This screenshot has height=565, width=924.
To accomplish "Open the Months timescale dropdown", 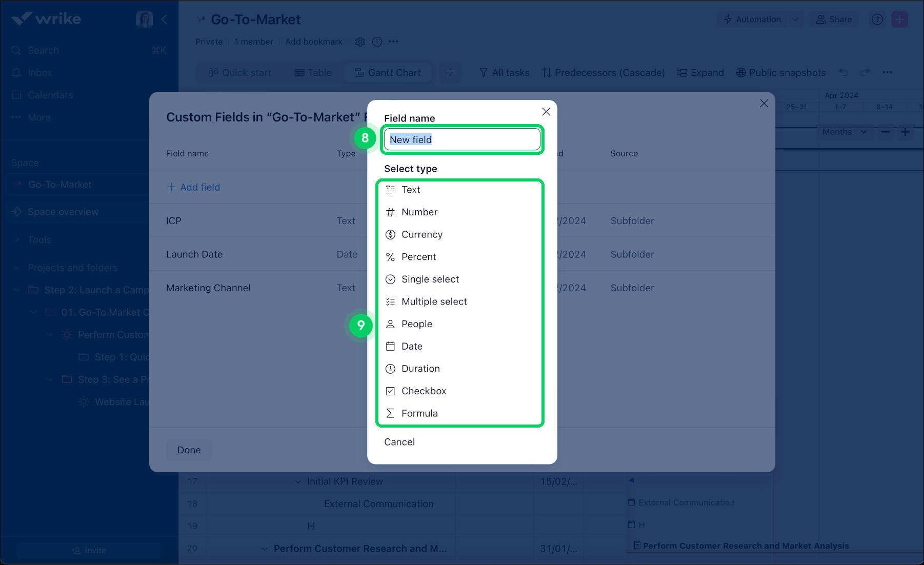I will coord(844,132).
